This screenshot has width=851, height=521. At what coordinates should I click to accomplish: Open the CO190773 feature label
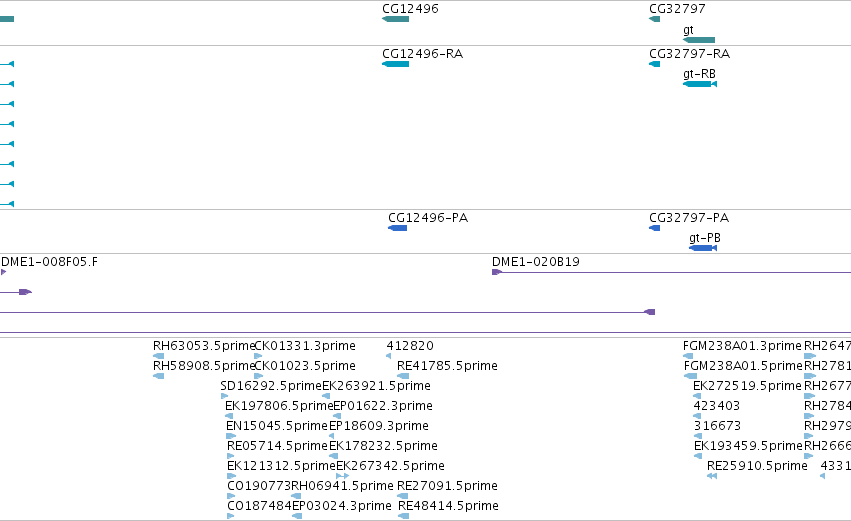259,486
